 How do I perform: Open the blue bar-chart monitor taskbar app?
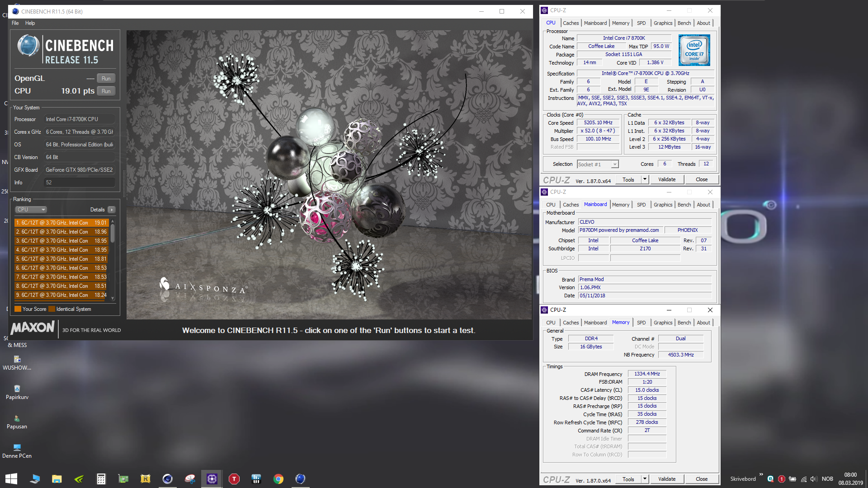(x=256, y=479)
